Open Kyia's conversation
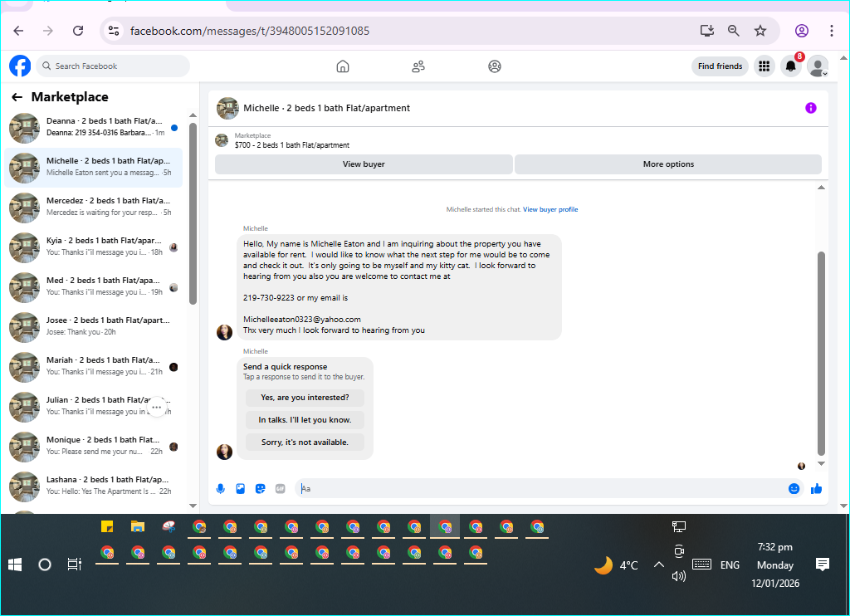 point(93,247)
